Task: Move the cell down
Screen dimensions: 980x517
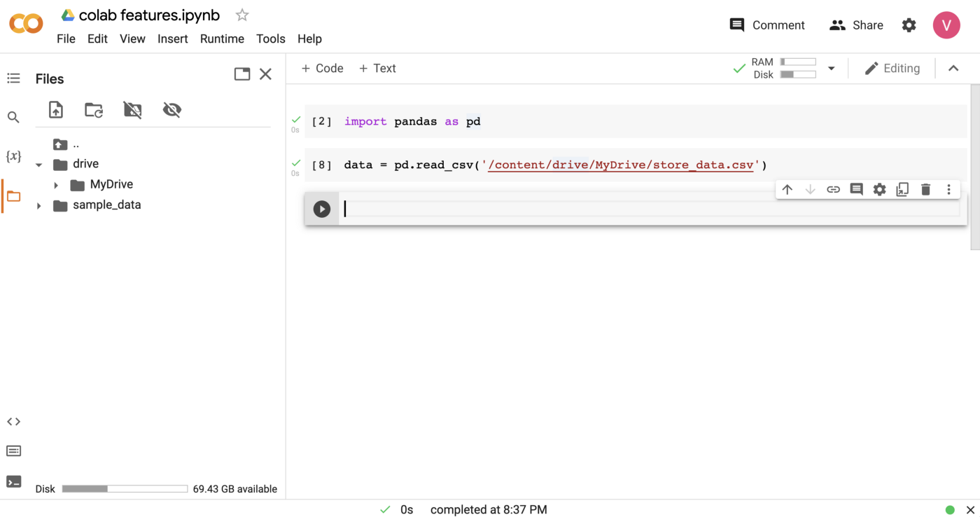Action: [811, 189]
